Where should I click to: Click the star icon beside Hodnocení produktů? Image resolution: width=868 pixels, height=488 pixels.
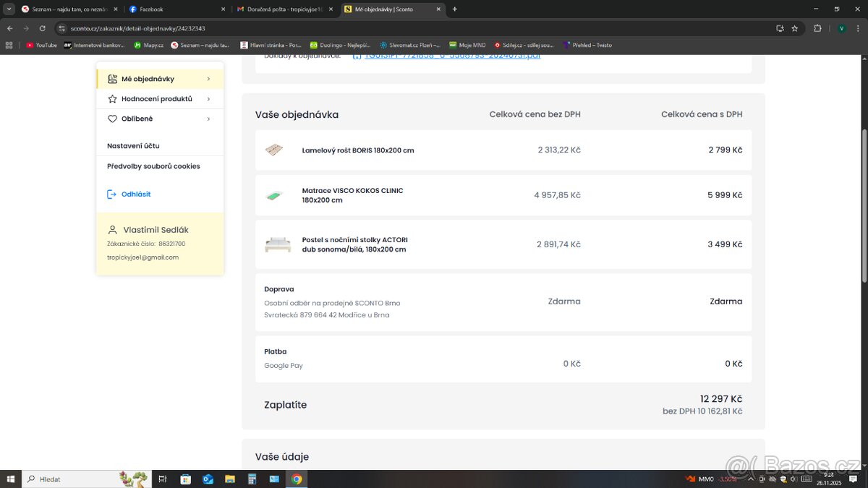[112, 99]
